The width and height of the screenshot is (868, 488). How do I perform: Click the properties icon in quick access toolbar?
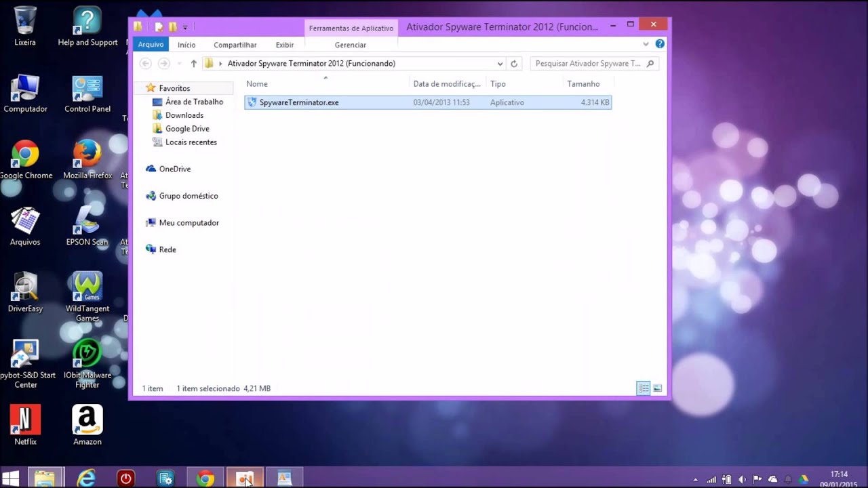pyautogui.click(x=159, y=27)
